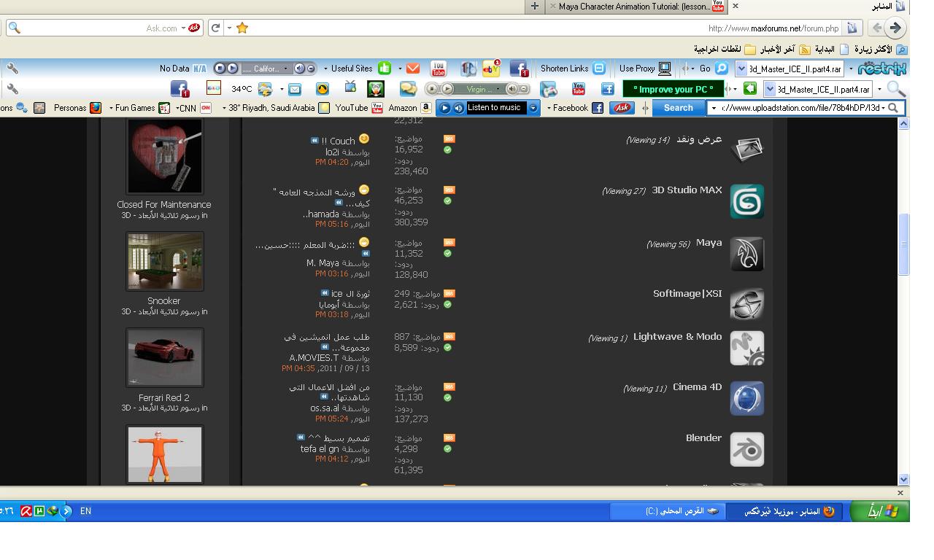Open the Snooker render thumbnail

164,261
